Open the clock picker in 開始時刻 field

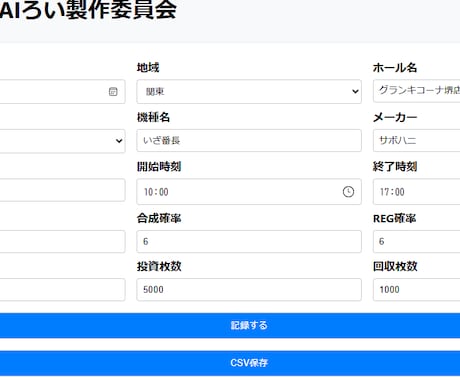[348, 192]
